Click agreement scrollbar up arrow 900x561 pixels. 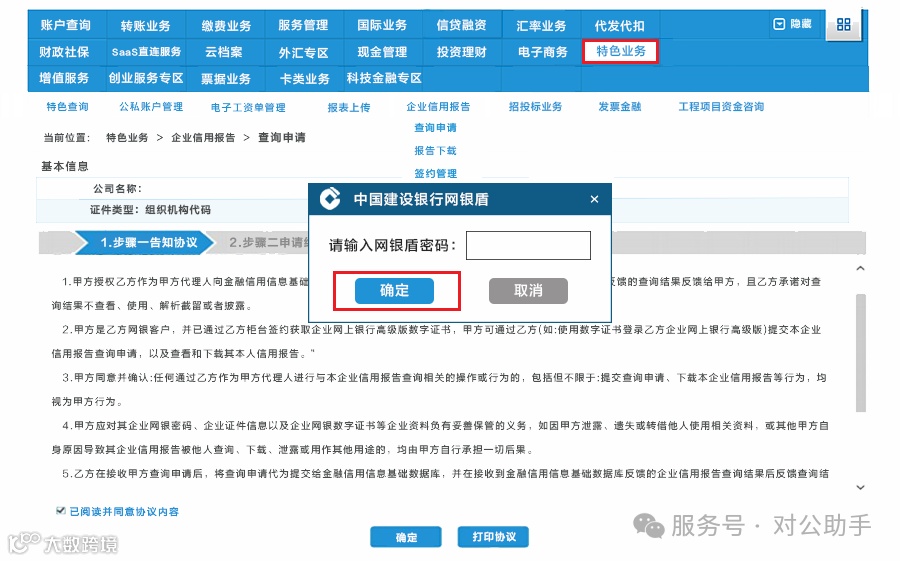[860, 268]
